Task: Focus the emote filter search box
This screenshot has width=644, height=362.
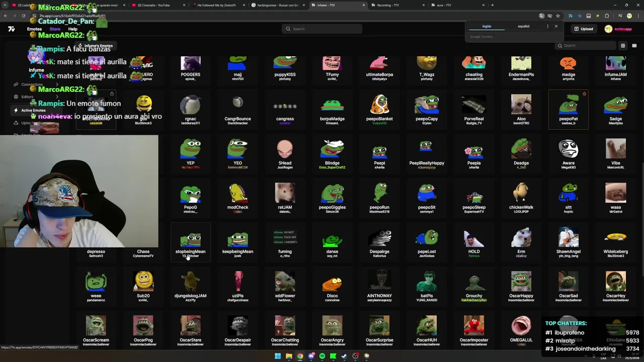Action: (x=586, y=46)
